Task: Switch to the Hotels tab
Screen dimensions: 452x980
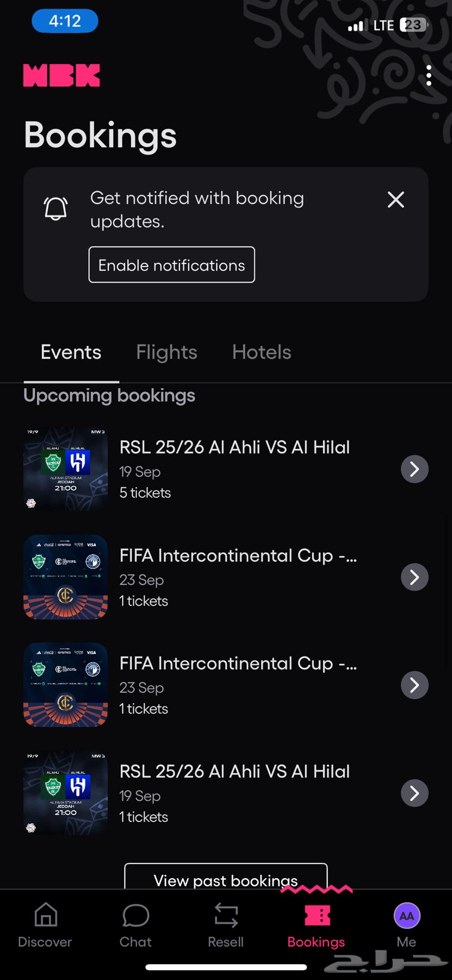Action: click(262, 352)
